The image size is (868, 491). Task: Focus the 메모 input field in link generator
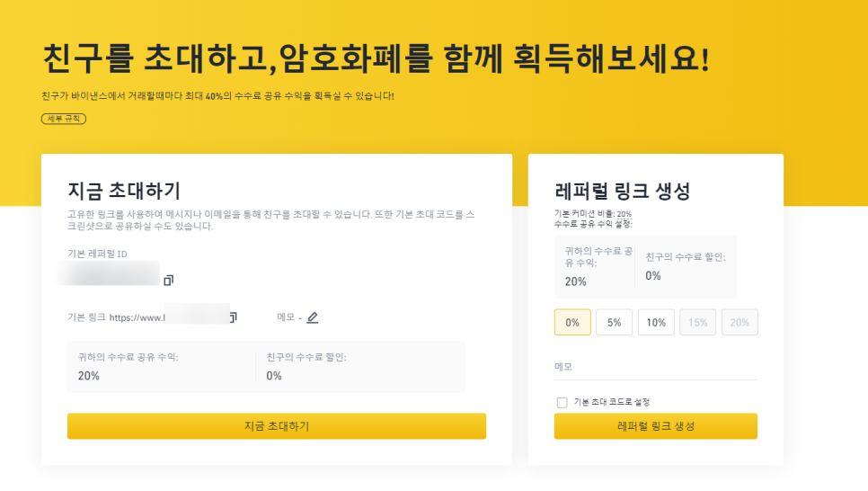pyautogui.click(x=656, y=368)
